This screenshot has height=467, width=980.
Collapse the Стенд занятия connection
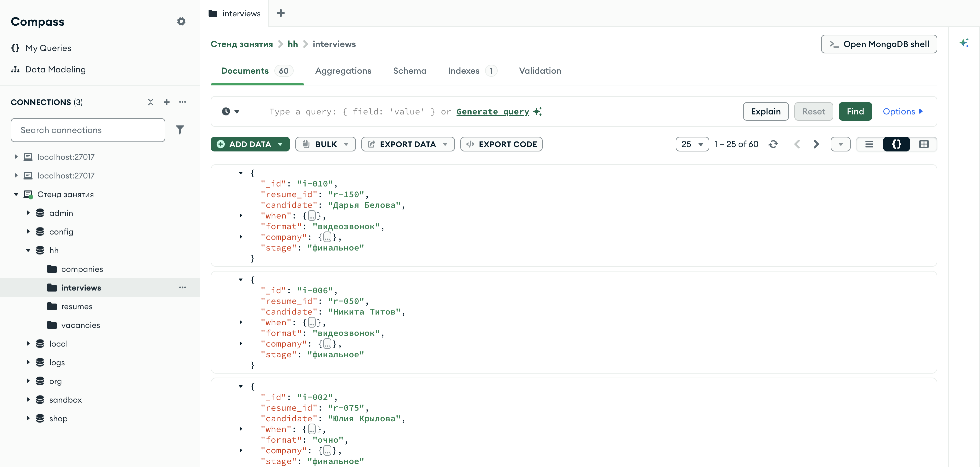(x=16, y=194)
